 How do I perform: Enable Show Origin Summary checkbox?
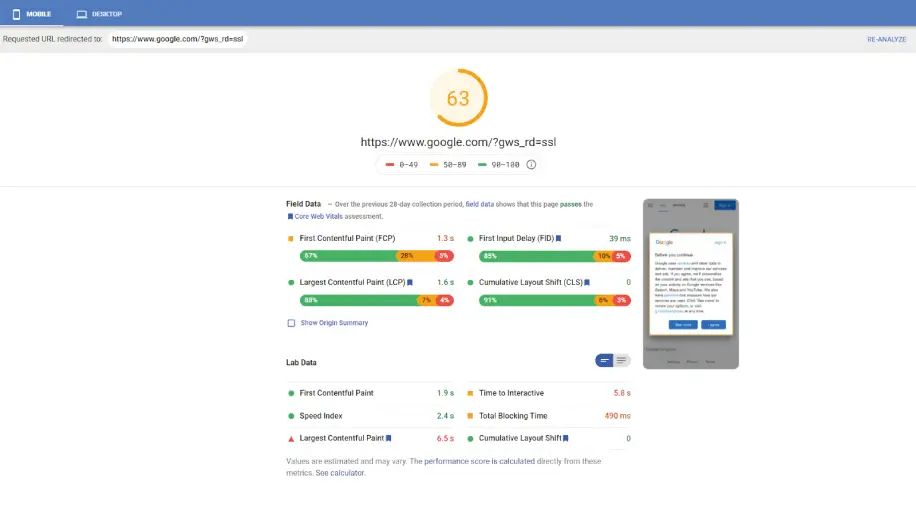(x=291, y=323)
